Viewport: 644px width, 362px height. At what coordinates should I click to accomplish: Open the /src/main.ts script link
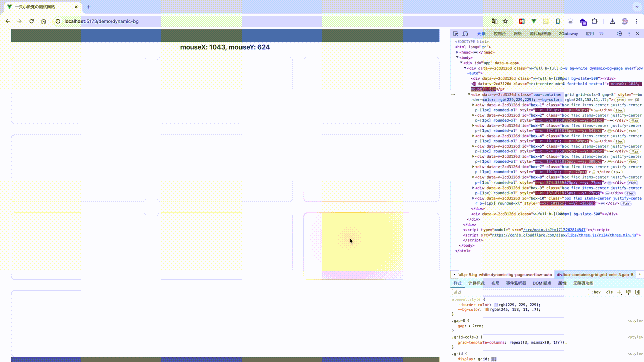coord(554,229)
